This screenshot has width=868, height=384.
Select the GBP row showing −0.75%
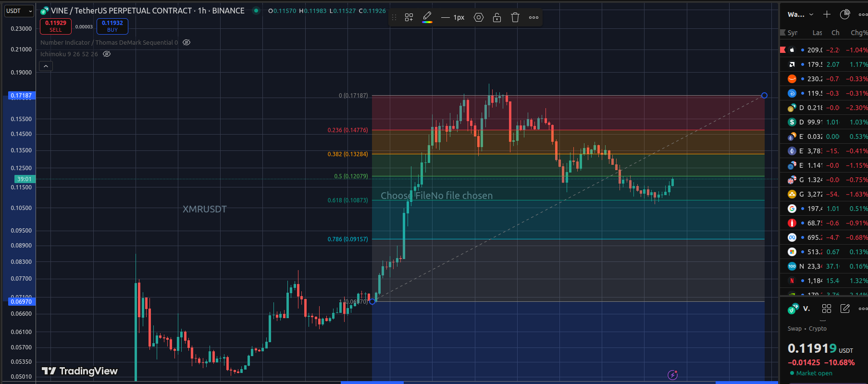[824, 180]
